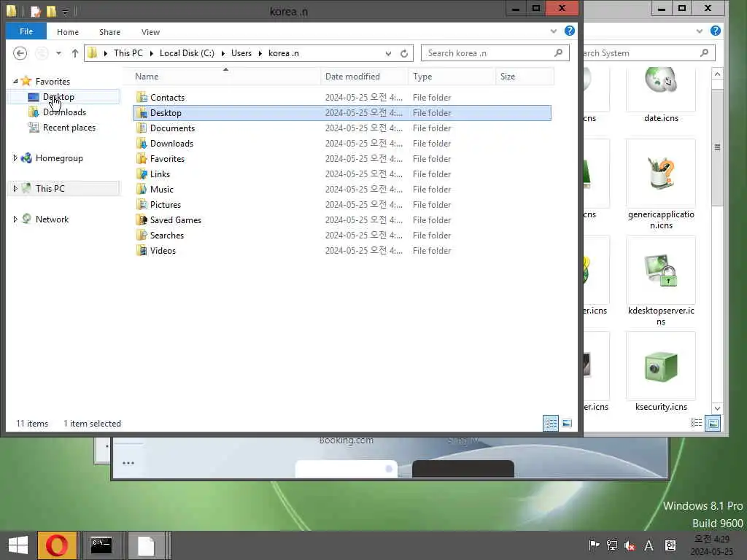Image resolution: width=747 pixels, height=560 pixels.
Task: Sort by Date modified column header
Action: coord(365,76)
